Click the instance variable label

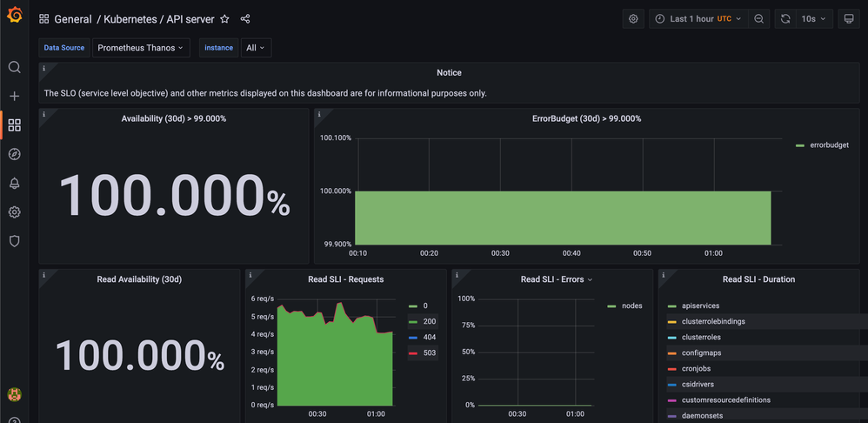coord(218,48)
